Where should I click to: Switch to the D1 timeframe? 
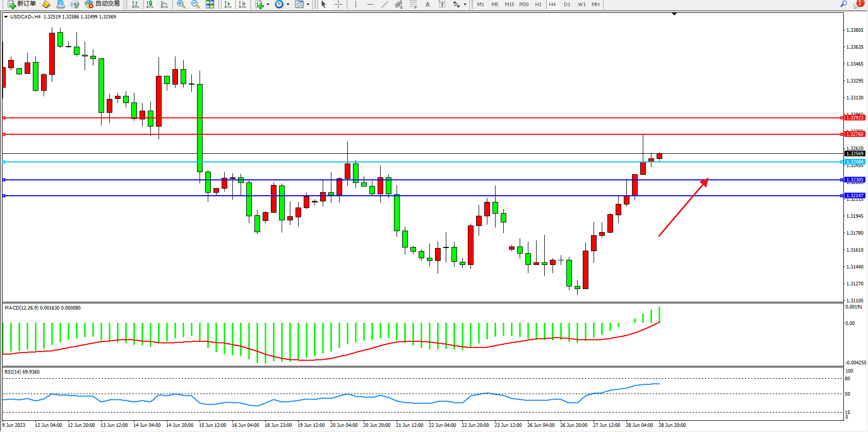point(567,5)
